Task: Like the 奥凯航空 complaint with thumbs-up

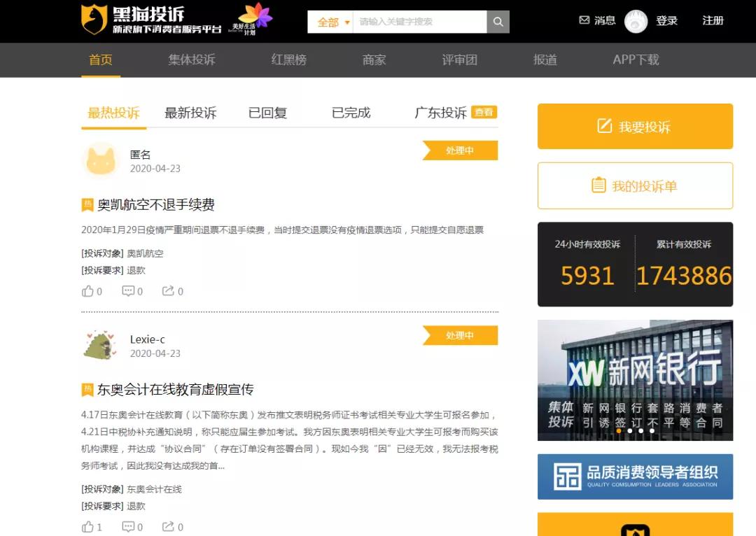Action: [87, 291]
